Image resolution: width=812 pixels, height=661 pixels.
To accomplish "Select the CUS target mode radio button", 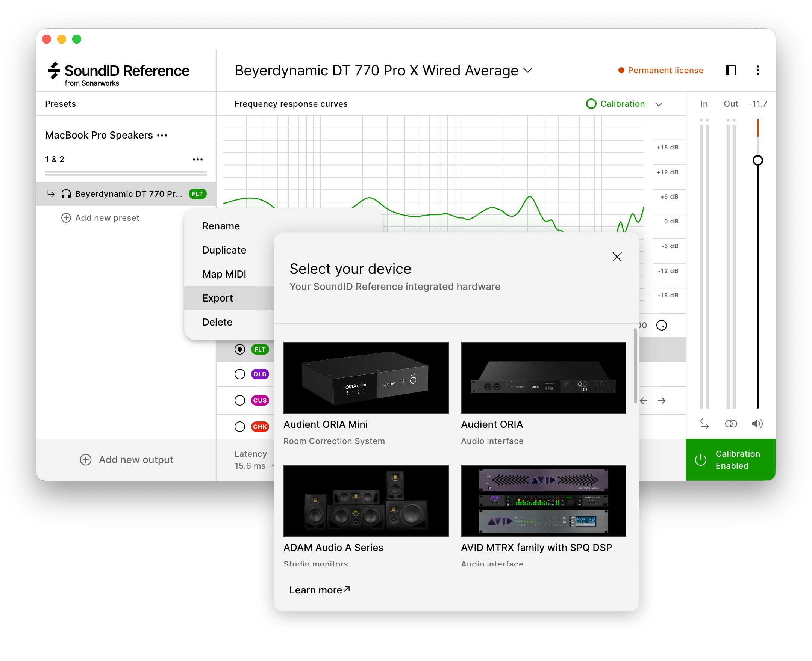I will point(240,400).
